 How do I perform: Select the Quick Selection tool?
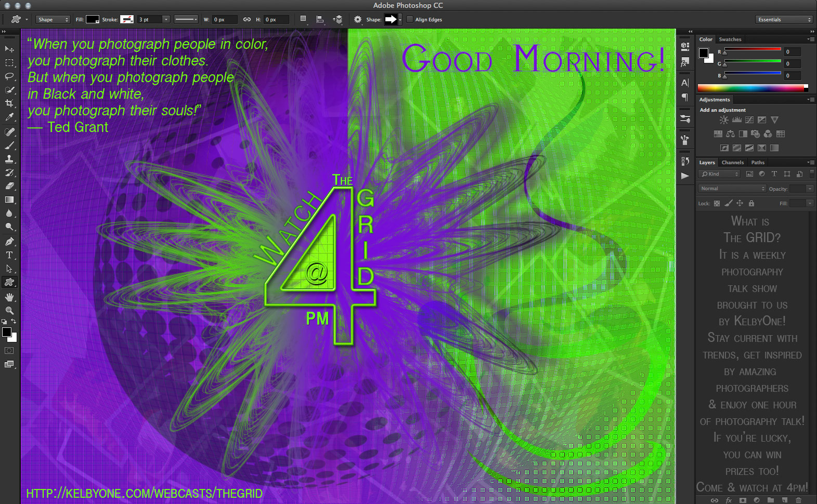[x=9, y=90]
